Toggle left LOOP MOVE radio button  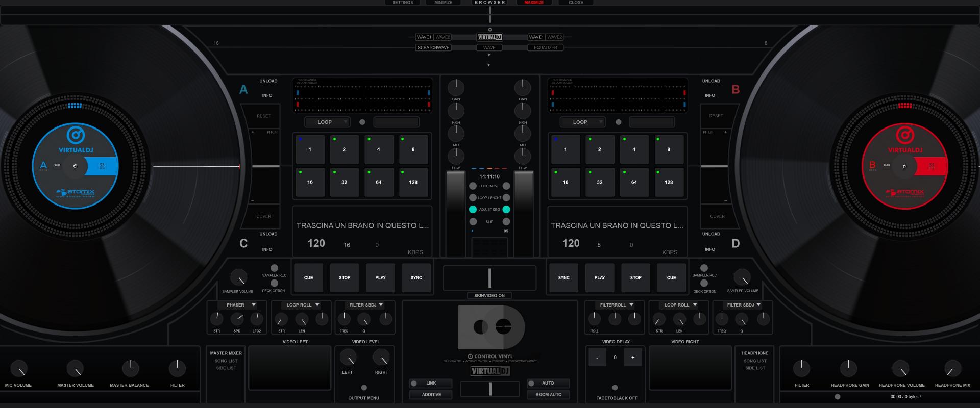[473, 186]
